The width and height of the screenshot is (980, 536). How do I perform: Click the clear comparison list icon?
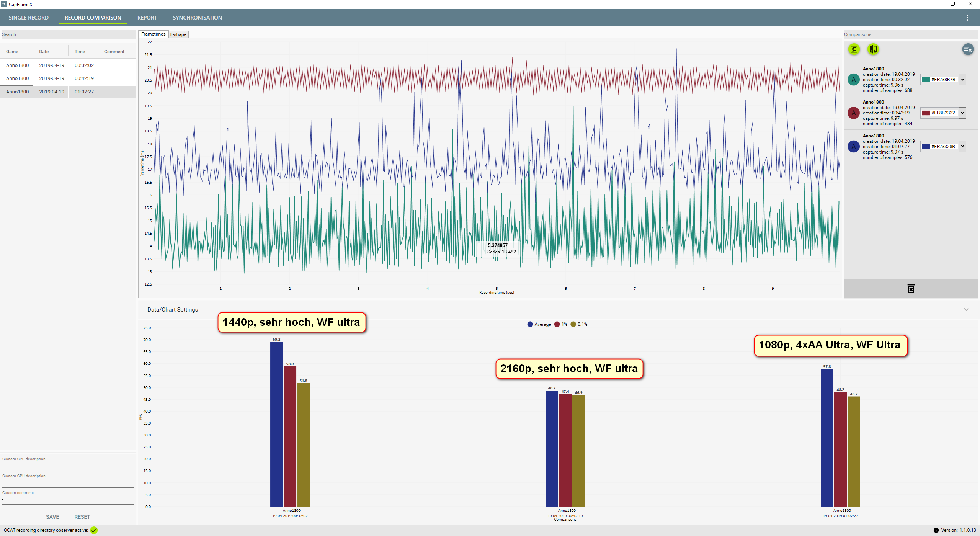[x=968, y=49]
